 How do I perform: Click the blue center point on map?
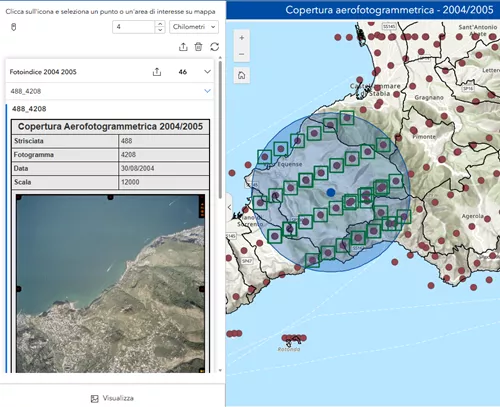click(331, 192)
